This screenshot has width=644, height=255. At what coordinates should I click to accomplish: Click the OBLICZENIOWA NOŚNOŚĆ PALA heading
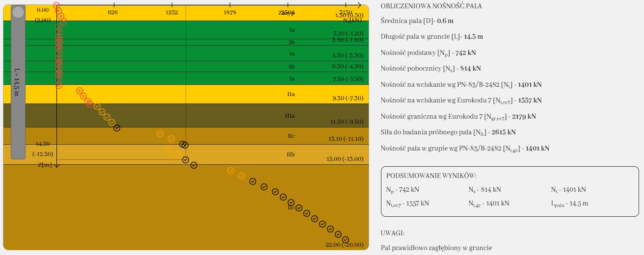pos(431,6)
